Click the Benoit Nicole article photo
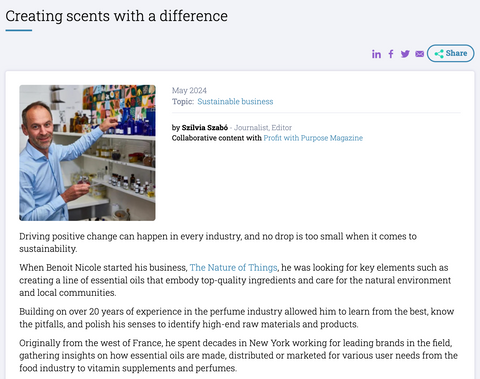The image size is (480, 379). tap(87, 153)
